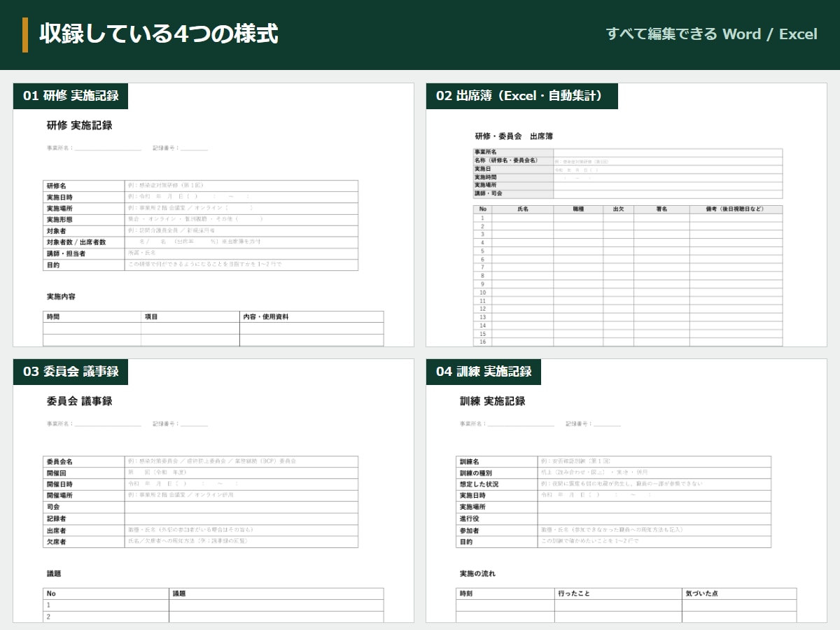Click the 講師・担当者 row label

tap(66, 253)
